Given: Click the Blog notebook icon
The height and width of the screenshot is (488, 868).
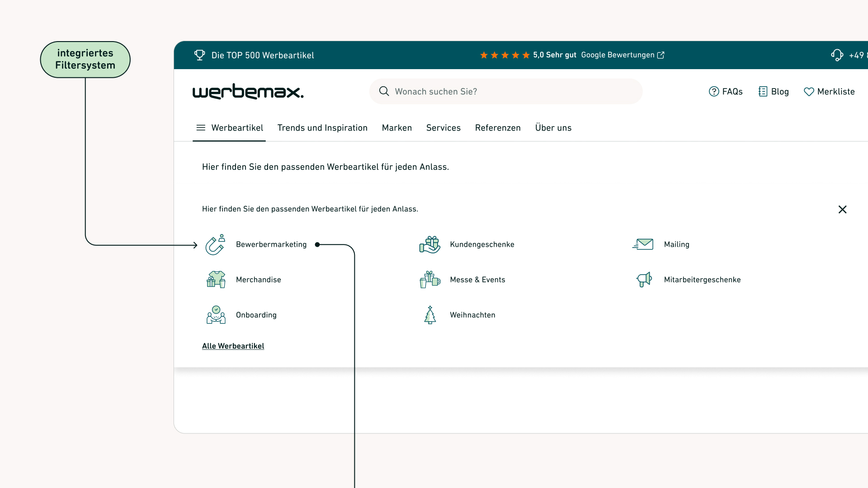Looking at the screenshot, I should tap(763, 92).
